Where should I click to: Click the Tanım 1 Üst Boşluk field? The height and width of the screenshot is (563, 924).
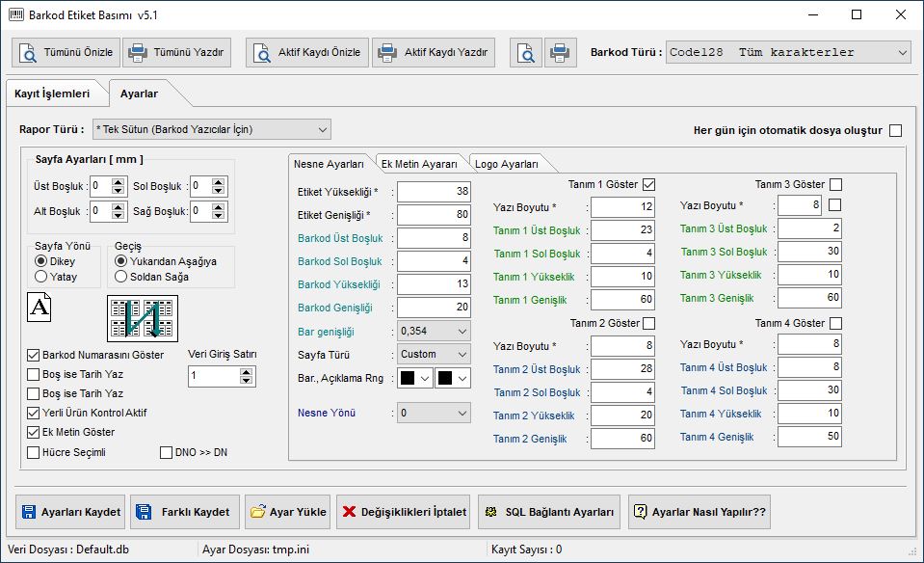click(622, 229)
